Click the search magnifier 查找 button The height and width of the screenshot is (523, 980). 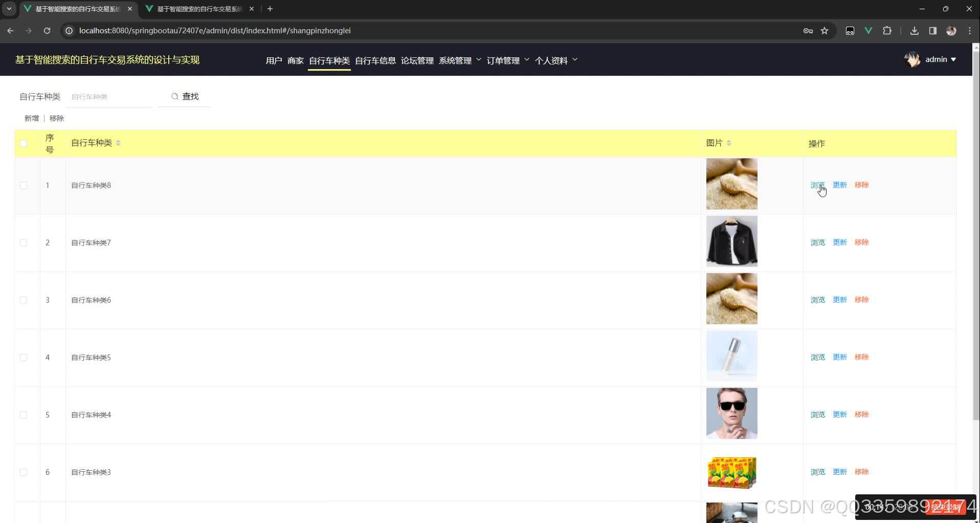[x=185, y=96]
